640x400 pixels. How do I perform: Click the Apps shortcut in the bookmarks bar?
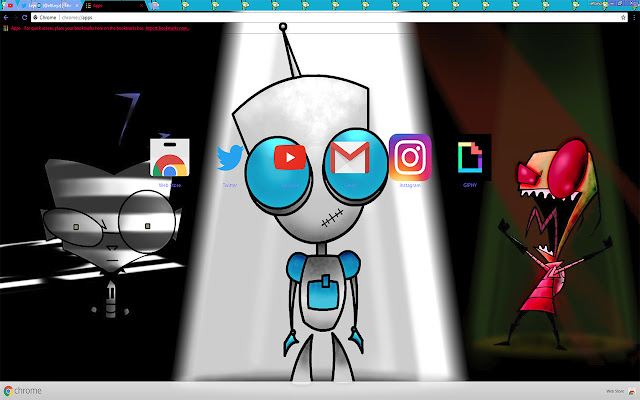coord(12,28)
